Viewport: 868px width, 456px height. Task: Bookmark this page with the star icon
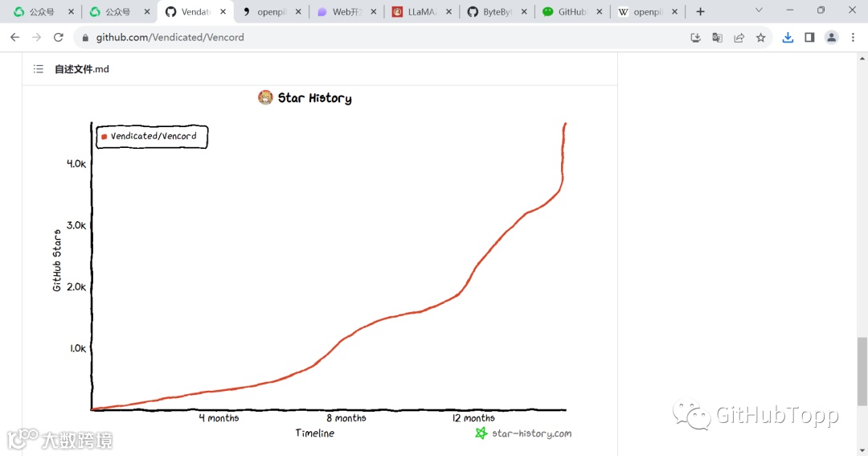click(760, 38)
